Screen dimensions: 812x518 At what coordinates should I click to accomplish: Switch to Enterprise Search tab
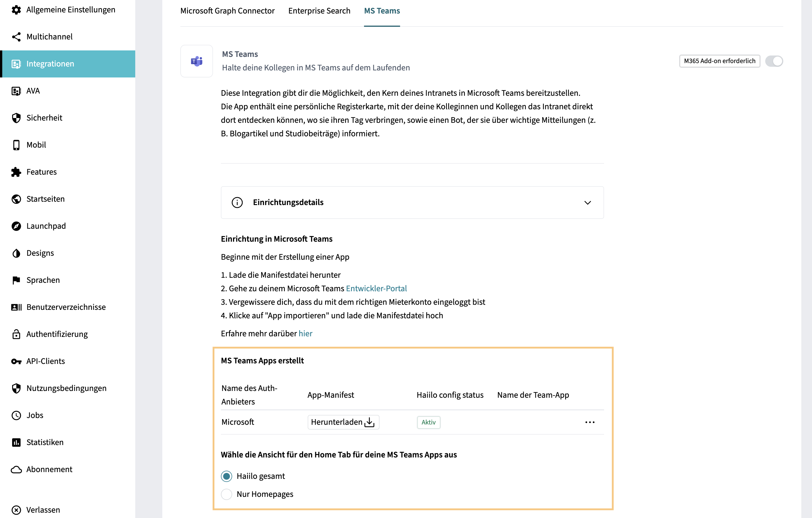click(319, 11)
